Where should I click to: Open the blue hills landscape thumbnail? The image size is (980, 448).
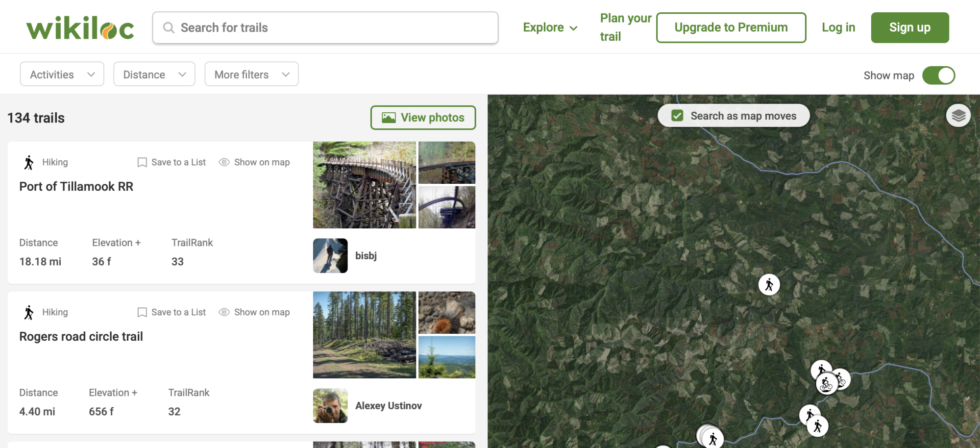447,357
